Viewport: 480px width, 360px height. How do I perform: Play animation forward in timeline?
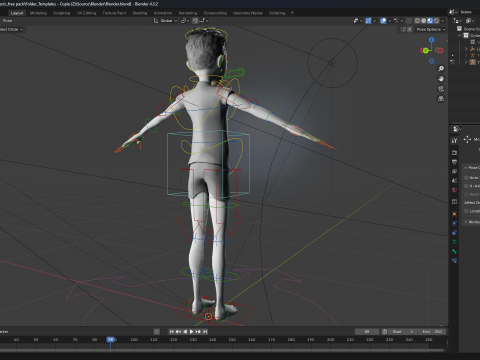pyautogui.click(x=191, y=332)
